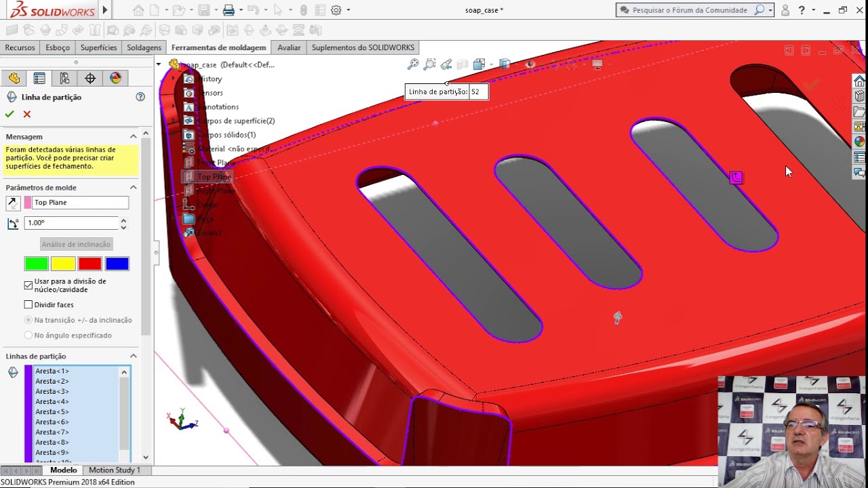
Task: Select Na transição +/- da inclinação radio
Action: click(x=28, y=320)
